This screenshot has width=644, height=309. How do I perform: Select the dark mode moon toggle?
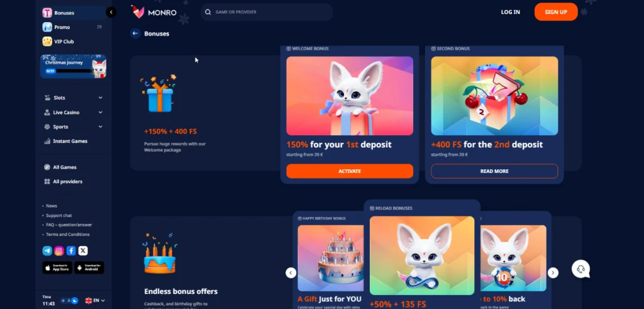(75, 301)
